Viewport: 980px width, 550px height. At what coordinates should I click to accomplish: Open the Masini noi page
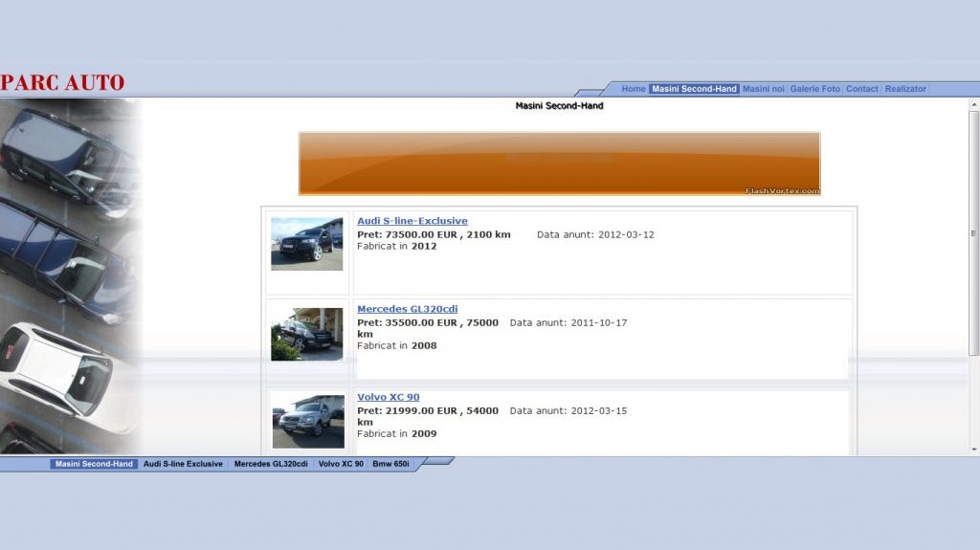pyautogui.click(x=763, y=89)
